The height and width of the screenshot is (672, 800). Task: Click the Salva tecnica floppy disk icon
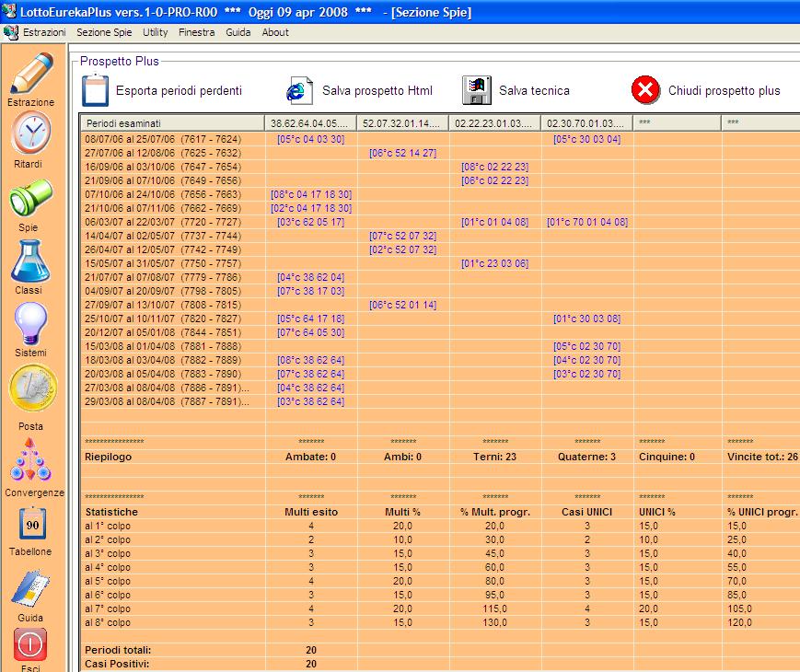[x=477, y=90]
